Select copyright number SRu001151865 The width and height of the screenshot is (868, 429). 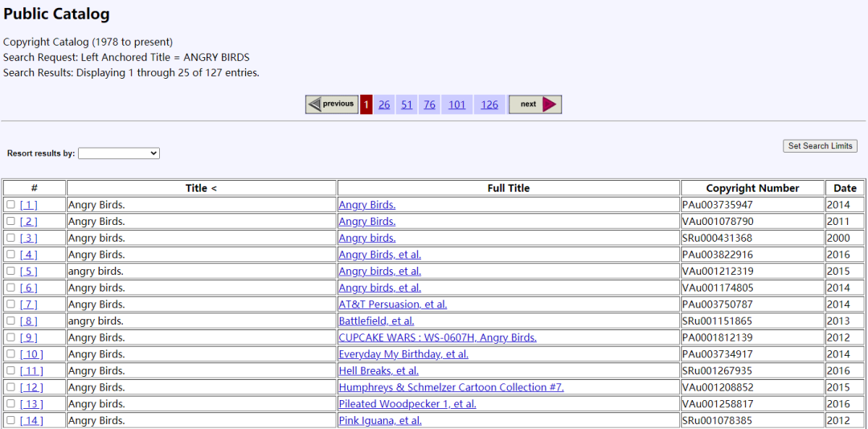[718, 321]
